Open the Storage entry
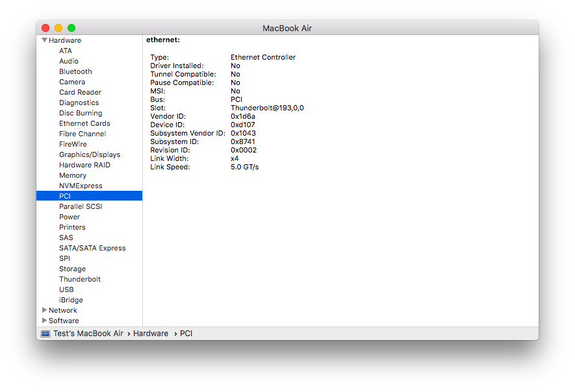The width and height of the screenshot is (575, 392). tap(72, 269)
